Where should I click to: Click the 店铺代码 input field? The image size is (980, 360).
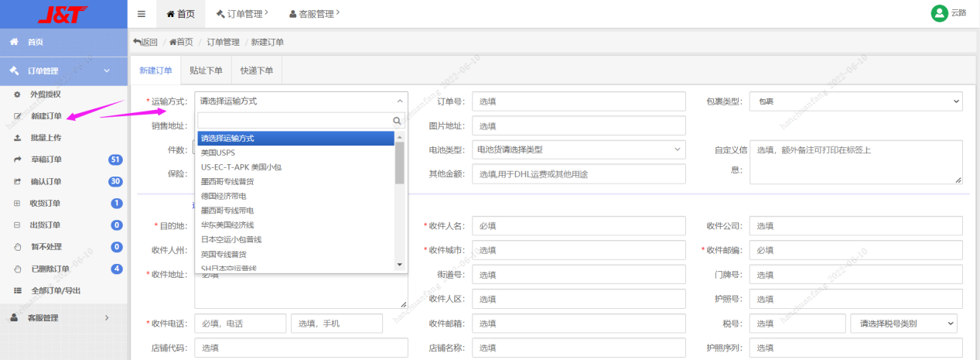pyautogui.click(x=301, y=348)
